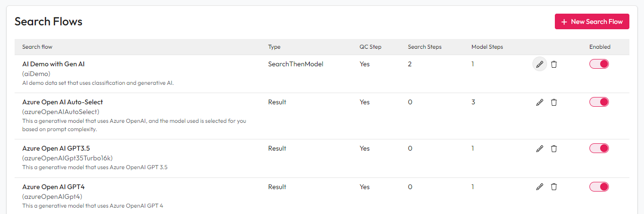Click trash icon for Azure Open AI GPT3.5
Screen dimensions: 644x214
pos(554,148)
